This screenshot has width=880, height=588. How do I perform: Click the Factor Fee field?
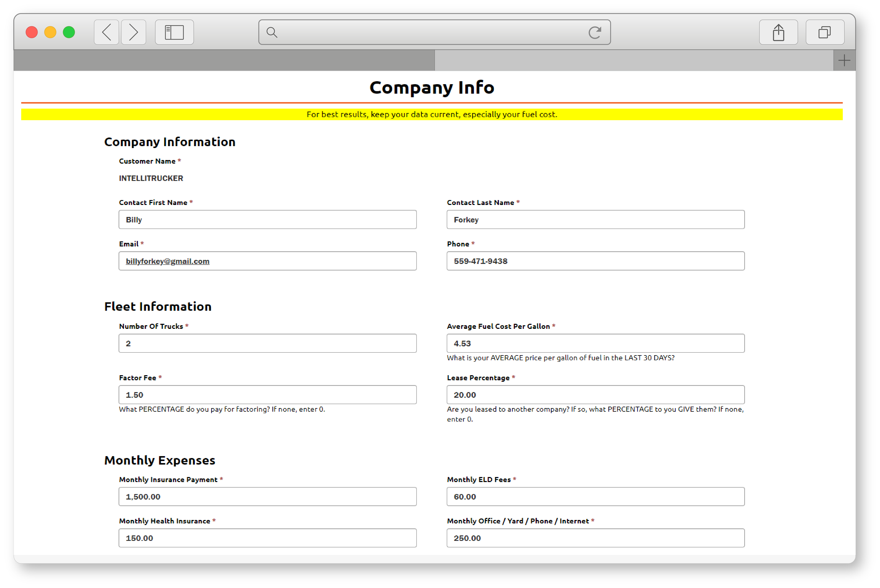pyautogui.click(x=267, y=394)
